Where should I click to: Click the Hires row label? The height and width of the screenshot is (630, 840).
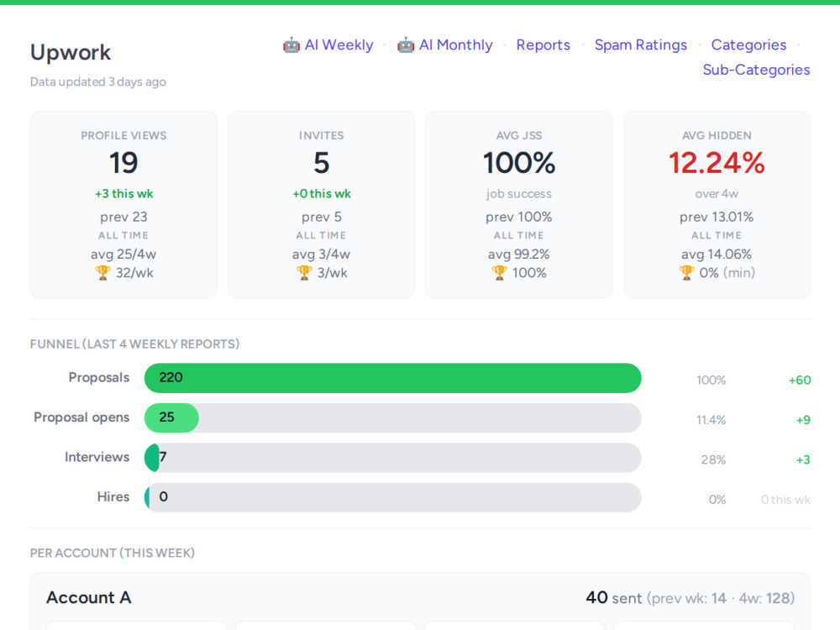coord(113,496)
